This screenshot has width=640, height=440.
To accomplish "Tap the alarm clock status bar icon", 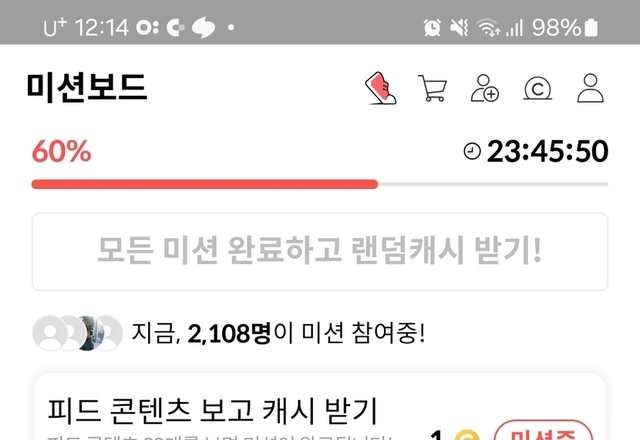I will point(432,28).
